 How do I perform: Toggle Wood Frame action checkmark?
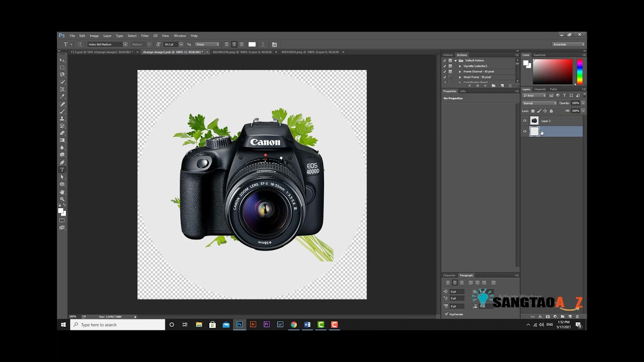pyautogui.click(x=445, y=77)
